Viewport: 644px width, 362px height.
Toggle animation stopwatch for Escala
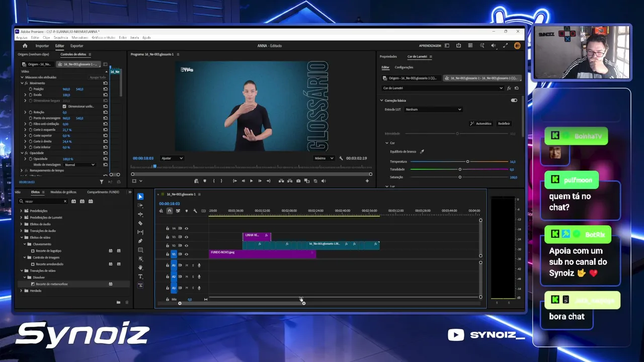[x=30, y=95]
